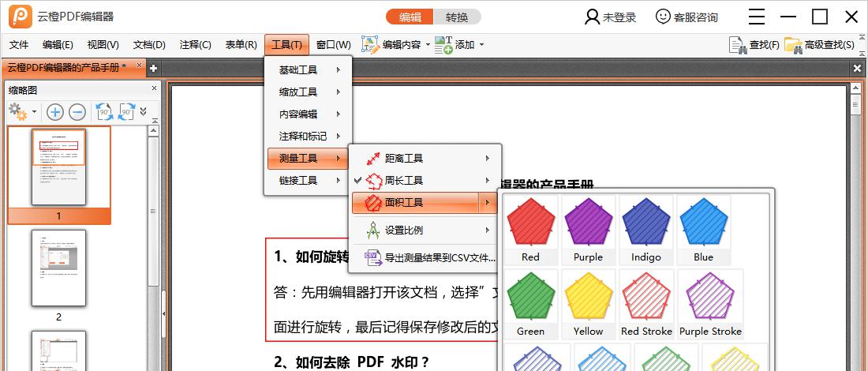
Task: Click the 添加 add text icon
Action: [443, 45]
